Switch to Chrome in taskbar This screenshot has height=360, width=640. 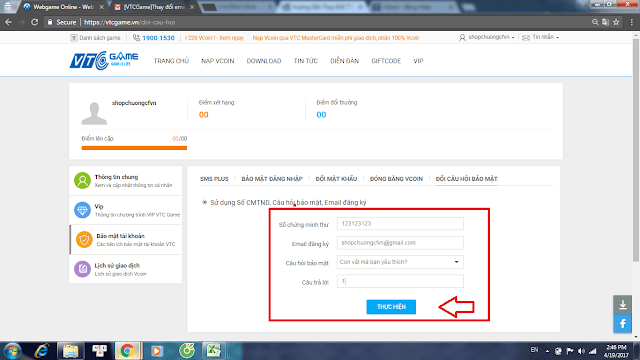click(x=127, y=351)
